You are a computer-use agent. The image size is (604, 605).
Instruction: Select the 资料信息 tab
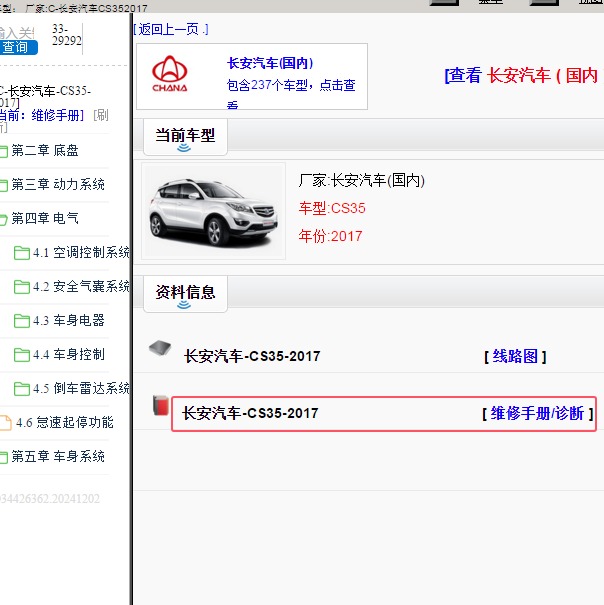[x=185, y=294]
